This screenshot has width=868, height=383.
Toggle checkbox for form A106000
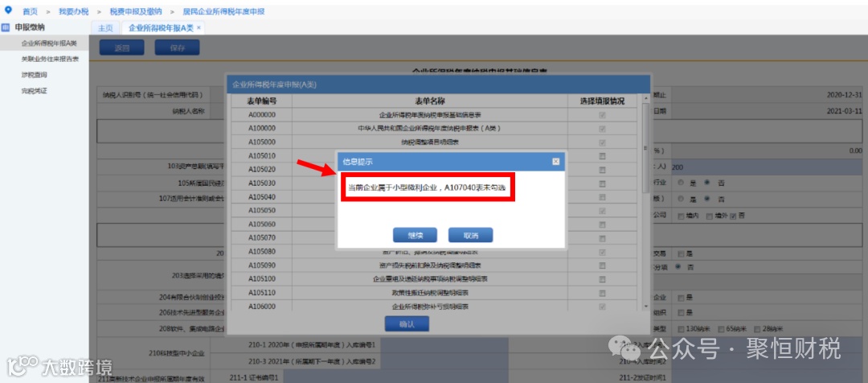click(602, 307)
